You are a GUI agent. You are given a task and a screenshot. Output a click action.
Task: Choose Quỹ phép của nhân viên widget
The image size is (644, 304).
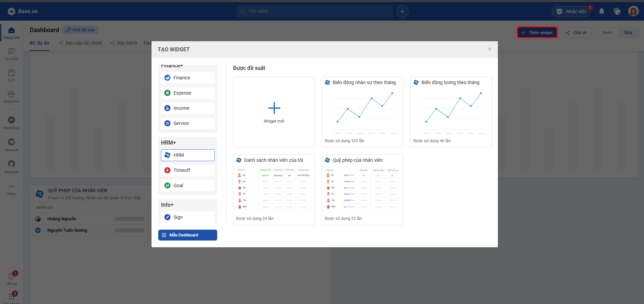(x=363, y=190)
